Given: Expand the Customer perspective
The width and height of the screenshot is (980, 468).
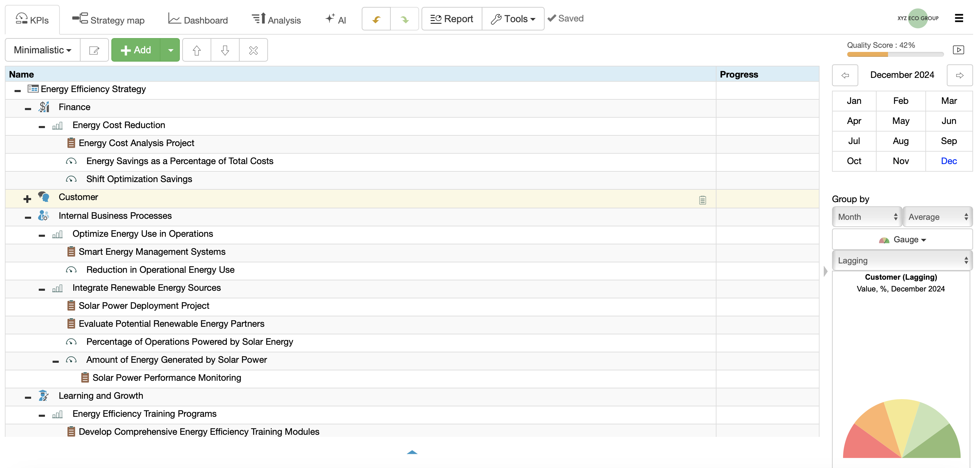Looking at the screenshot, I should click(27, 199).
